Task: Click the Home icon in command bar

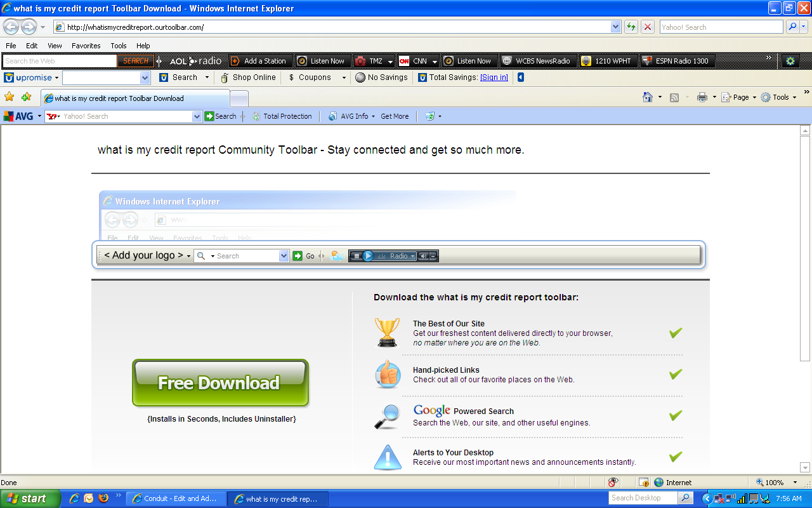Action: 648,97
